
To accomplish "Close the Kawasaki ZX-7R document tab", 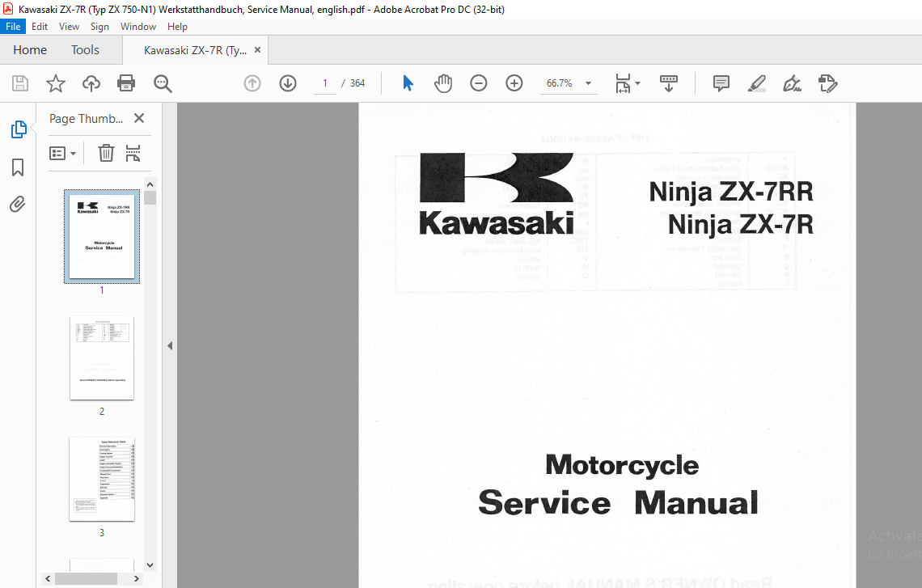I will pos(257,50).
